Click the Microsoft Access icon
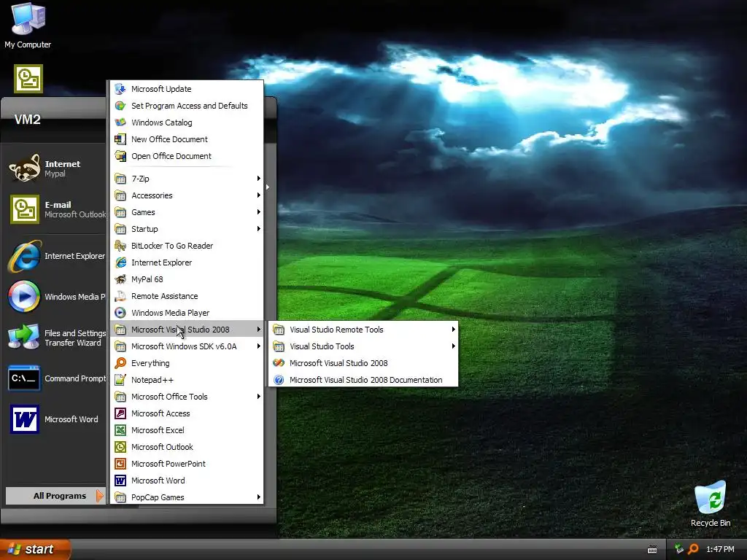The width and height of the screenshot is (747, 560). pos(120,413)
